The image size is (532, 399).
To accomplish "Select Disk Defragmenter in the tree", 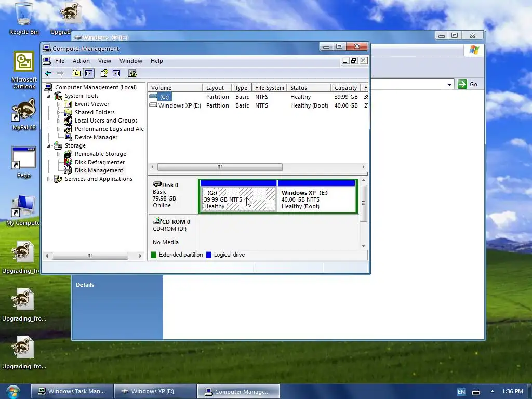I will click(100, 162).
